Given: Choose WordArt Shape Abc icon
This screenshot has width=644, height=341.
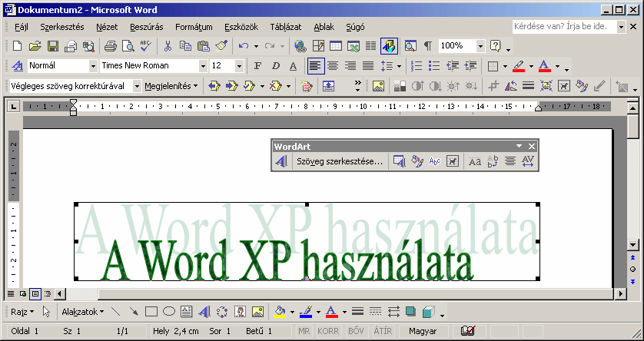Looking at the screenshot, I should (x=434, y=162).
